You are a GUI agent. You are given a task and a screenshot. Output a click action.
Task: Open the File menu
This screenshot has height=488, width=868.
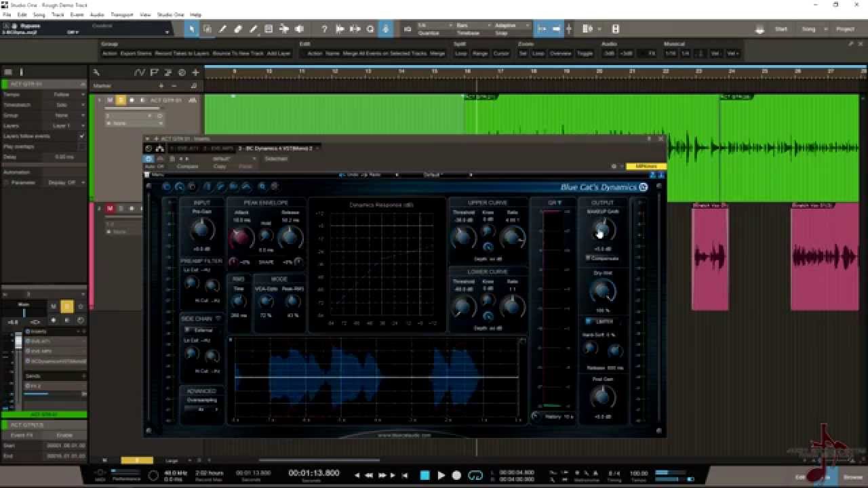pos(7,14)
